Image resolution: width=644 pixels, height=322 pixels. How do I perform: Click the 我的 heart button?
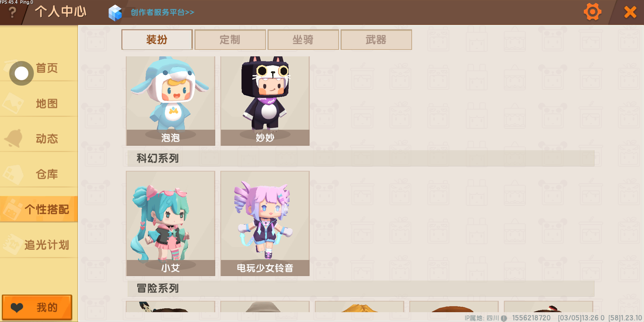(x=37, y=307)
